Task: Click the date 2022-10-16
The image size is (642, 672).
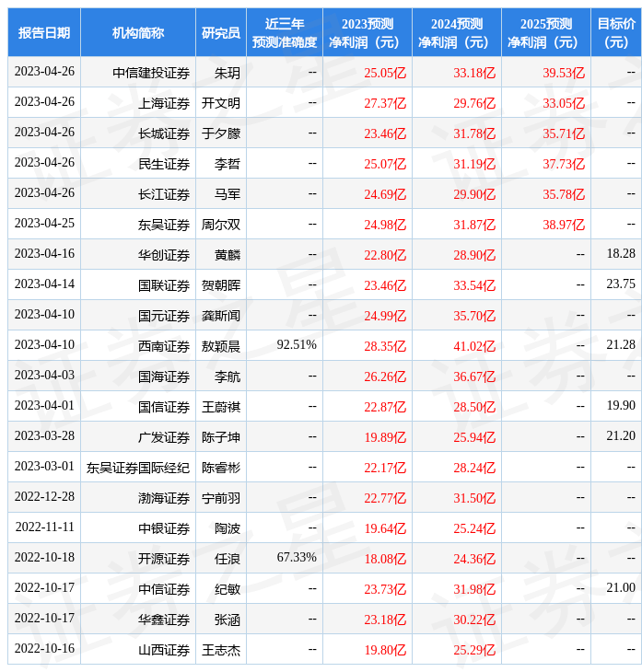Action: 44,649
